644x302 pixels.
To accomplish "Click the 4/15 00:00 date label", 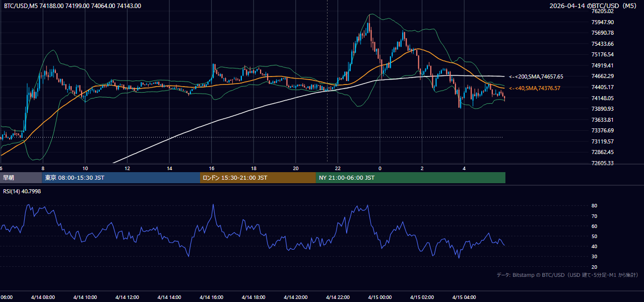I will [x=379, y=297].
